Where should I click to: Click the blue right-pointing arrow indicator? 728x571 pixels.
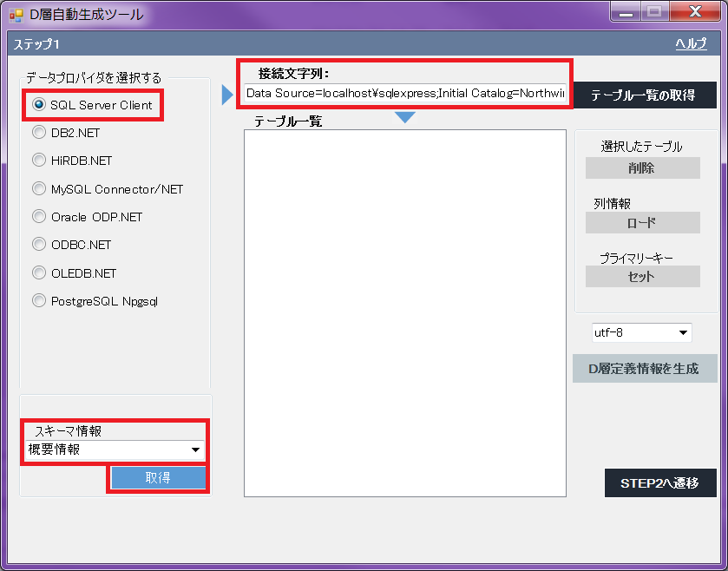(228, 94)
